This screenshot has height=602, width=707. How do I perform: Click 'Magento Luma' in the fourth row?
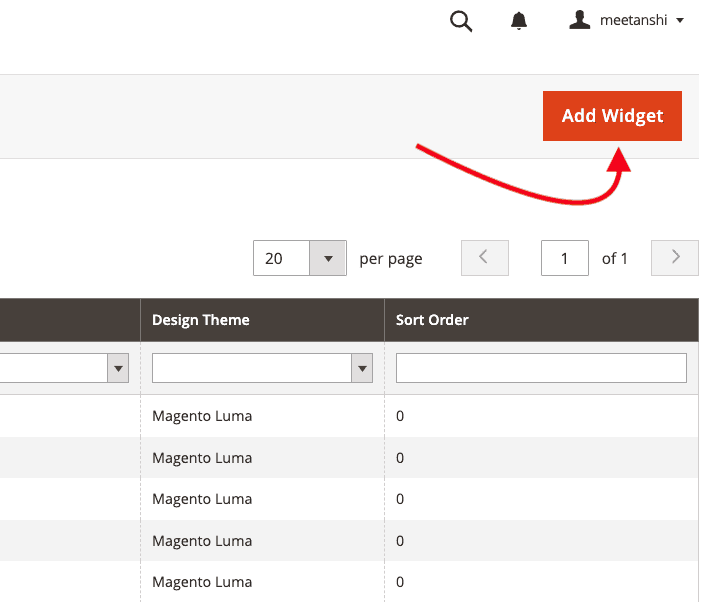pos(202,541)
